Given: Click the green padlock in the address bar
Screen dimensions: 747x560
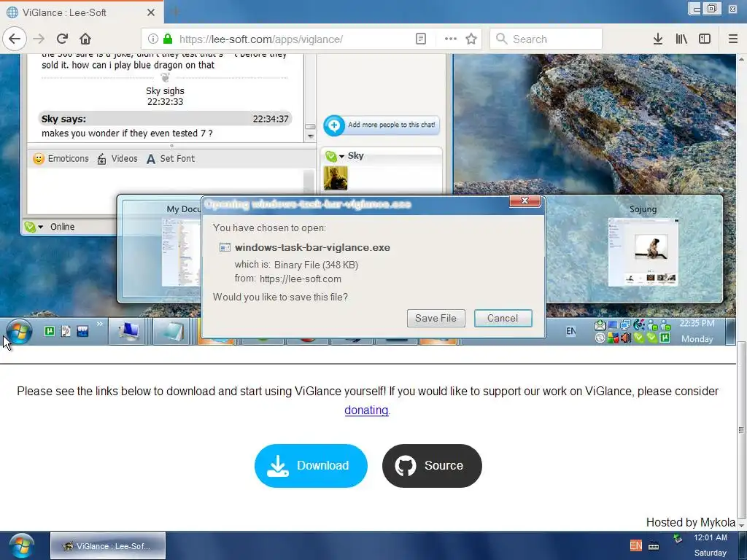Looking at the screenshot, I should 167,39.
